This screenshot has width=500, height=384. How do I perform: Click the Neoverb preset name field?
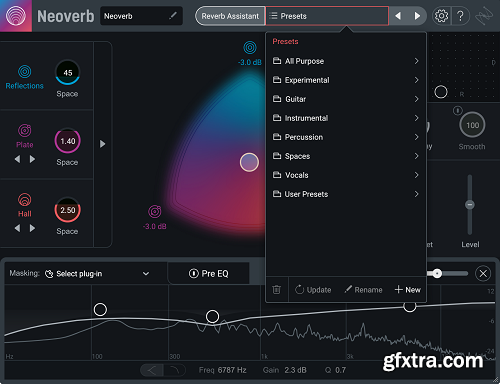tap(141, 16)
